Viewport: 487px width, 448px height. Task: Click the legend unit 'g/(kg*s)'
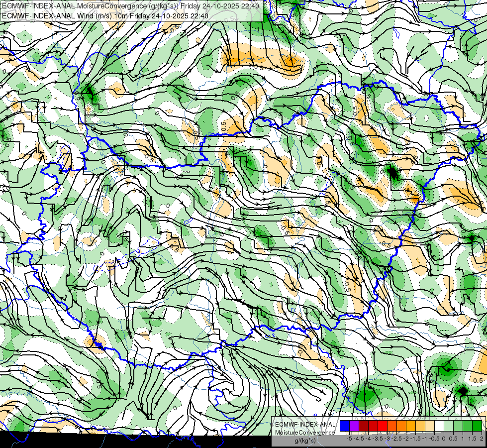click(x=305, y=441)
